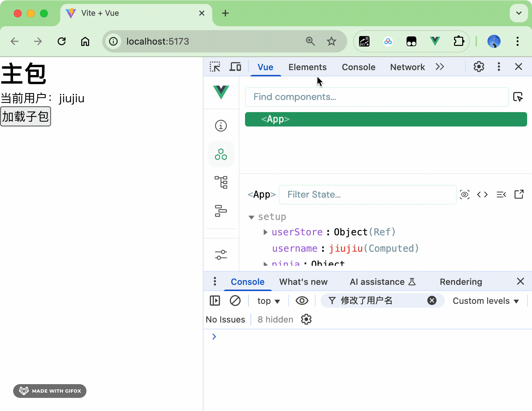
Task: Open the Extensions puzzle menu
Action: coord(459,41)
